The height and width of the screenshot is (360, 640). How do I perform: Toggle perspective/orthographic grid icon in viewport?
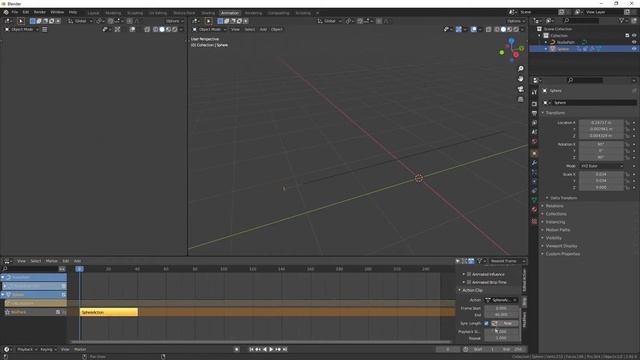pyautogui.click(x=520, y=99)
